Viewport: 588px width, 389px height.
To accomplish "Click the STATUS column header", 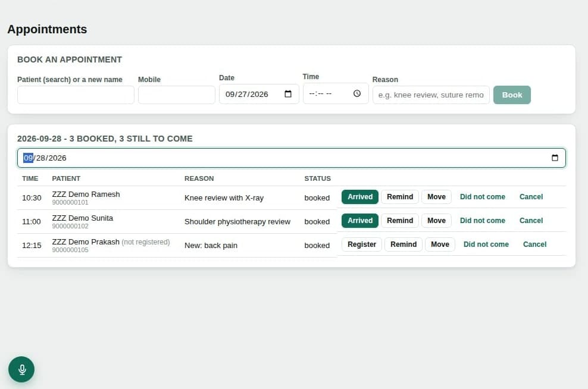I will 318,179.
